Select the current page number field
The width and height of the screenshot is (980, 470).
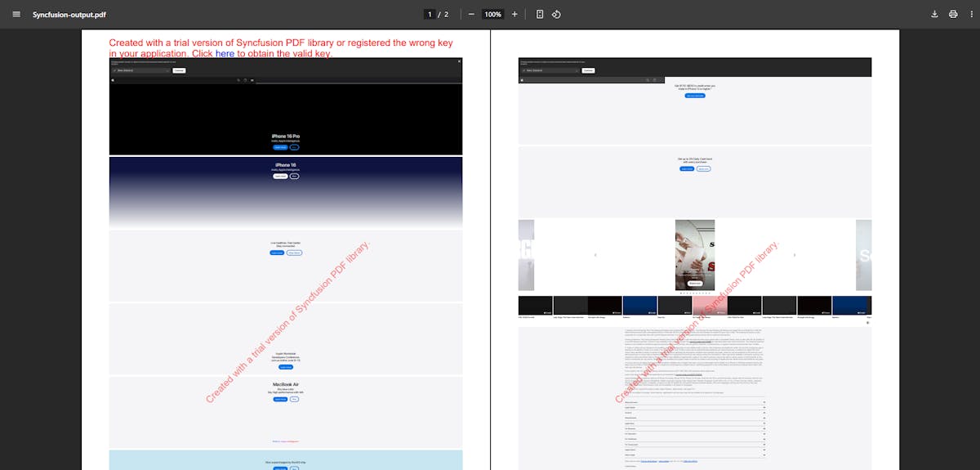(430, 14)
